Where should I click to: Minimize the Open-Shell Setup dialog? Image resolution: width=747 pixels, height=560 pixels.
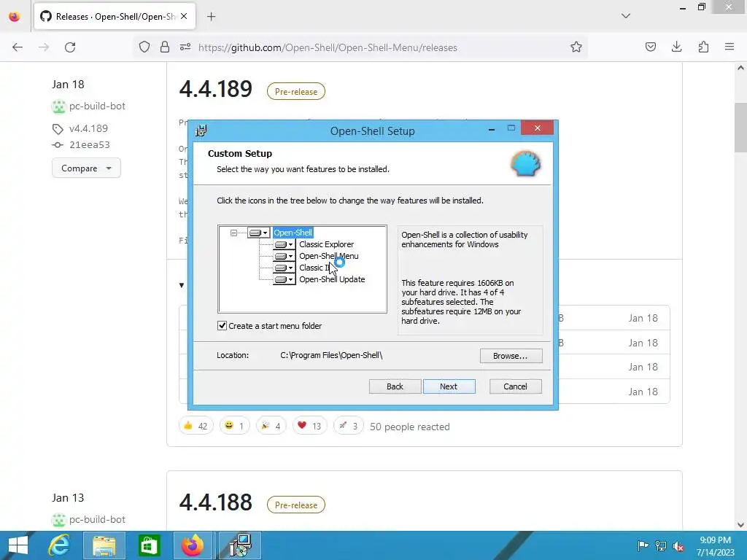[x=492, y=128]
